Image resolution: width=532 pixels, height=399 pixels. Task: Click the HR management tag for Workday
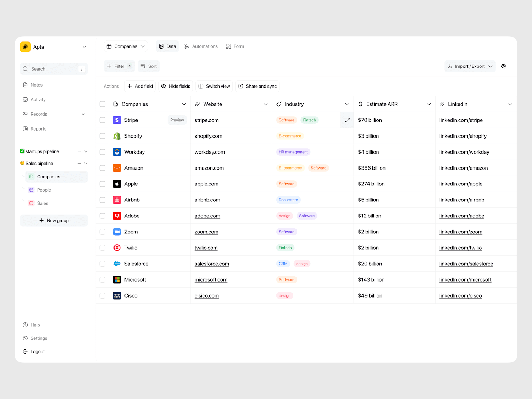293,152
